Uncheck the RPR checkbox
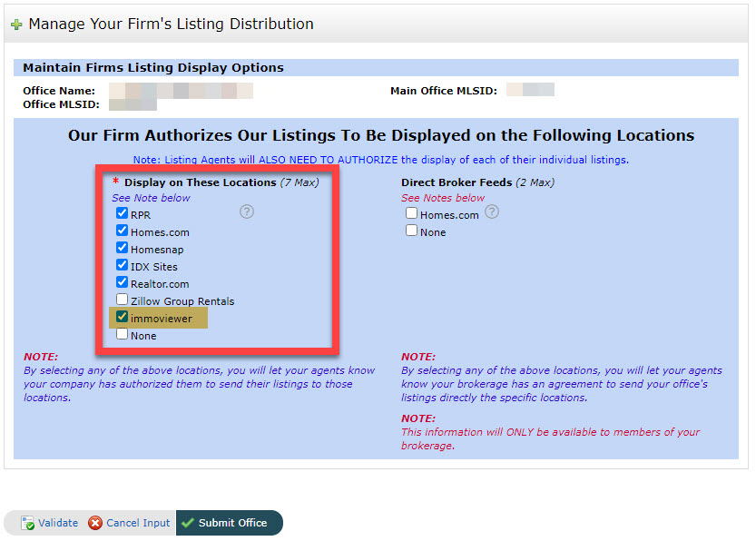The width and height of the screenshot is (756, 541). 123,213
